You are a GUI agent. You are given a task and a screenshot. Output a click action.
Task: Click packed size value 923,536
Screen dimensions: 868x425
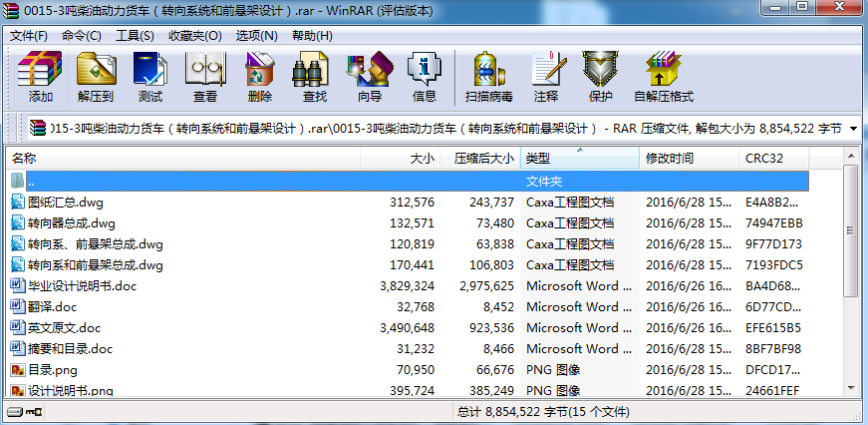click(491, 327)
